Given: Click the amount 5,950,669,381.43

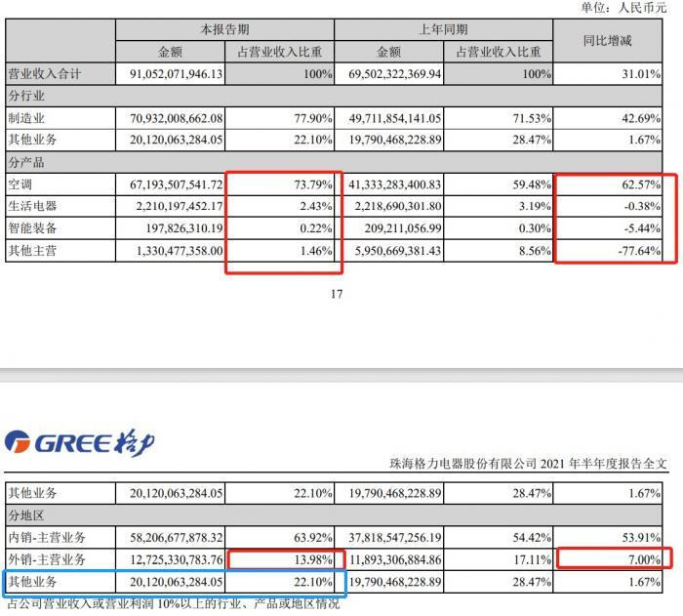Looking at the screenshot, I should click(x=398, y=251).
